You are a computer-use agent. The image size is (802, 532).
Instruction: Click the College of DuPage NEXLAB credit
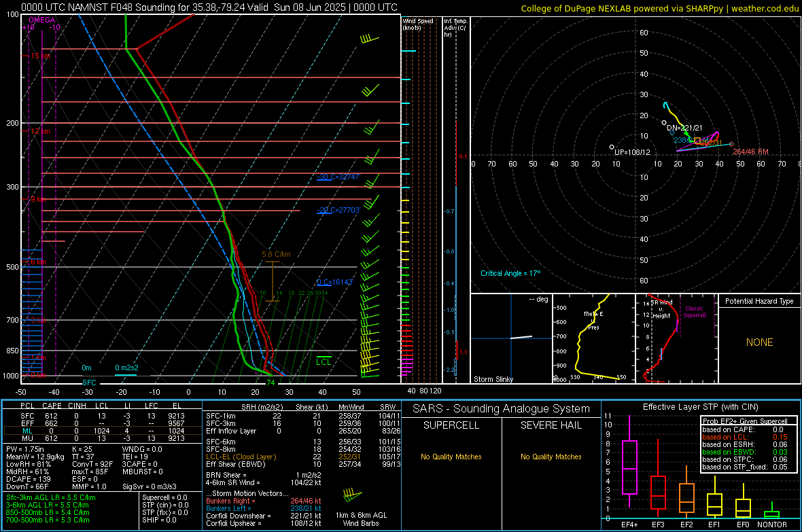(x=659, y=8)
